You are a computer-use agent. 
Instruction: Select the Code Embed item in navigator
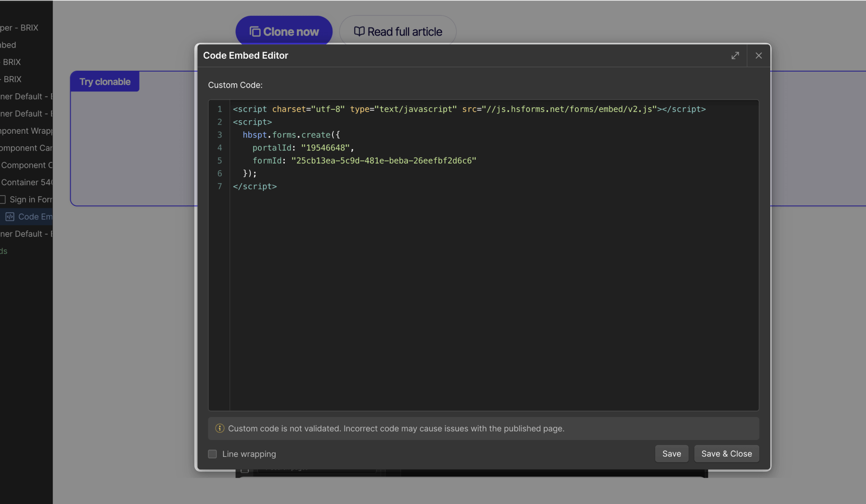[x=26, y=217]
